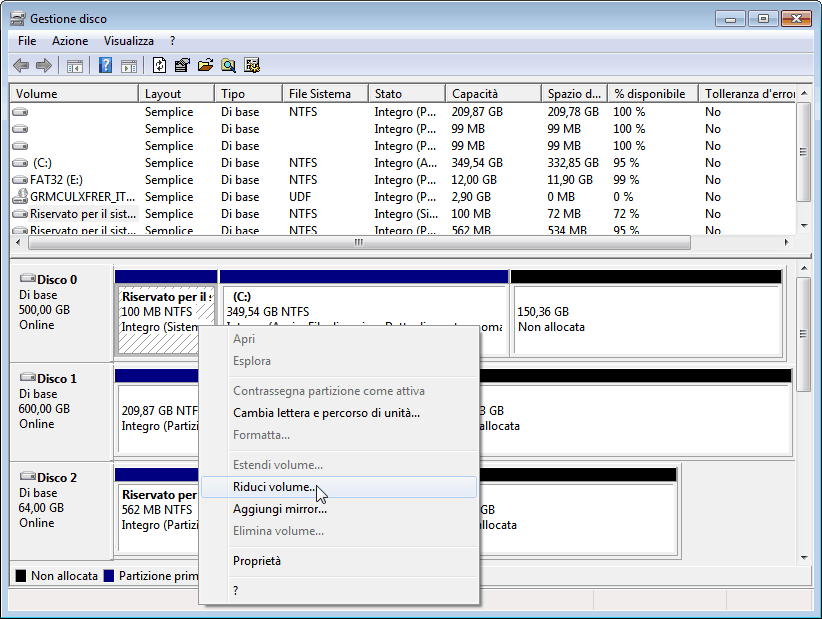Click the volume list horizontal scrollbar
Image resolution: width=822 pixels, height=619 pixels.
click(x=357, y=243)
